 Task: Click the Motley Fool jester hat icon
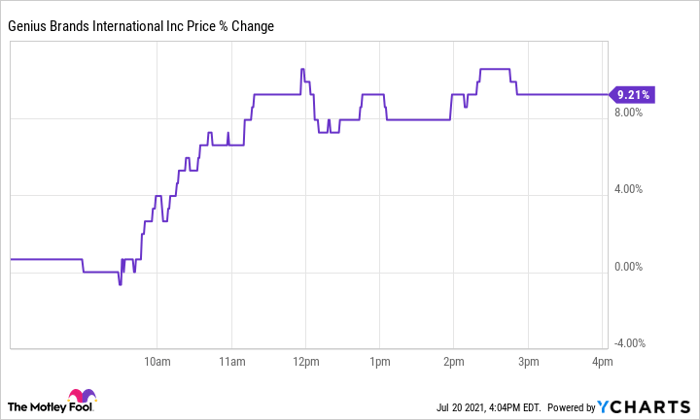pos(79,397)
